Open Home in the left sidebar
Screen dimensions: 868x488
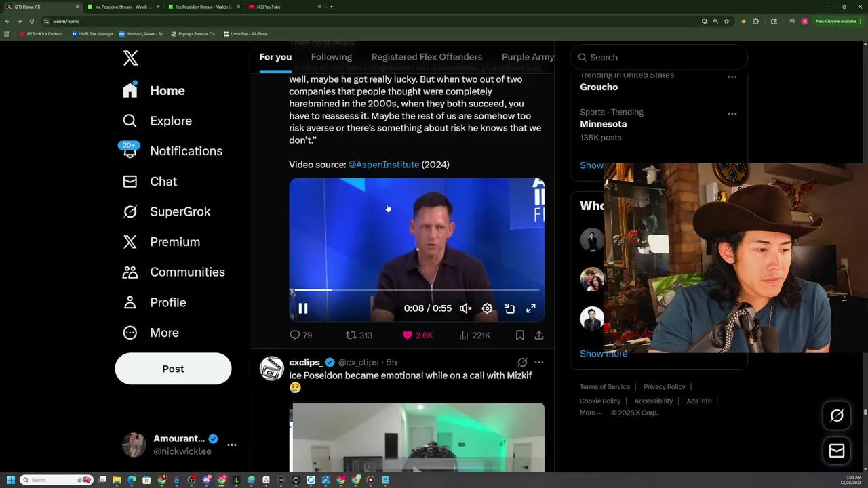point(154,90)
